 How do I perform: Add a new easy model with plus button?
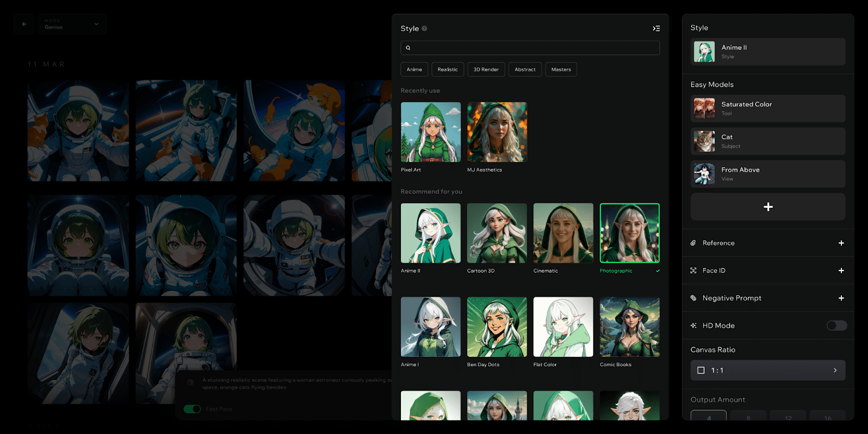(768, 207)
